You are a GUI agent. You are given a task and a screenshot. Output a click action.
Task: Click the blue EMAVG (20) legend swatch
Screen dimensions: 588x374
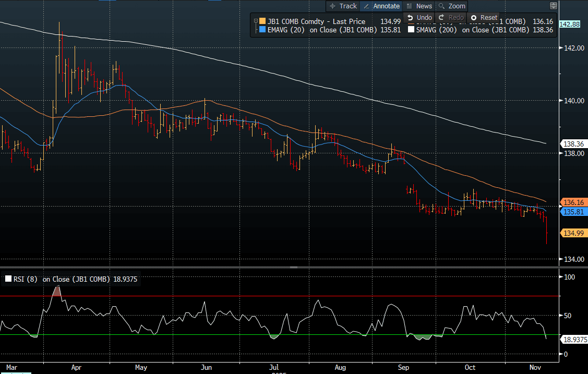click(262, 30)
